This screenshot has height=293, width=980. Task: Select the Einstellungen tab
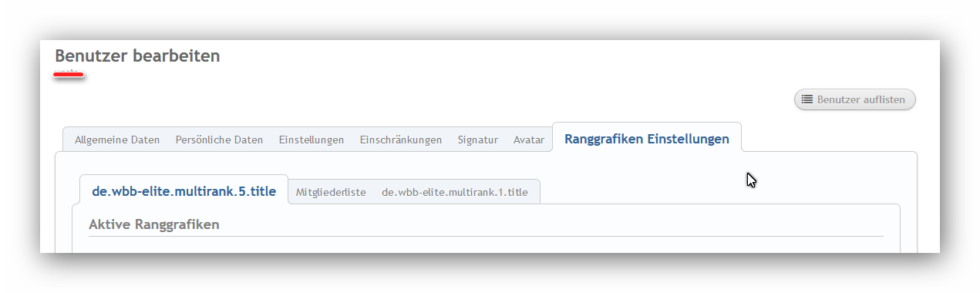(312, 140)
